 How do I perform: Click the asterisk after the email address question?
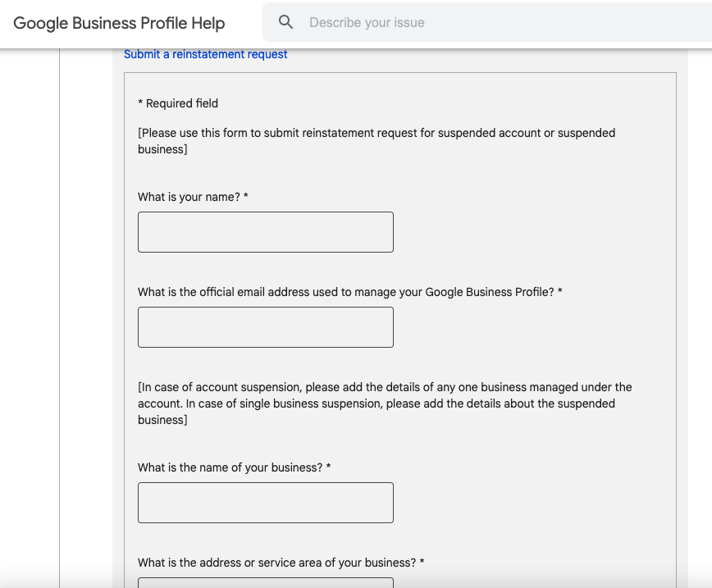(x=560, y=292)
